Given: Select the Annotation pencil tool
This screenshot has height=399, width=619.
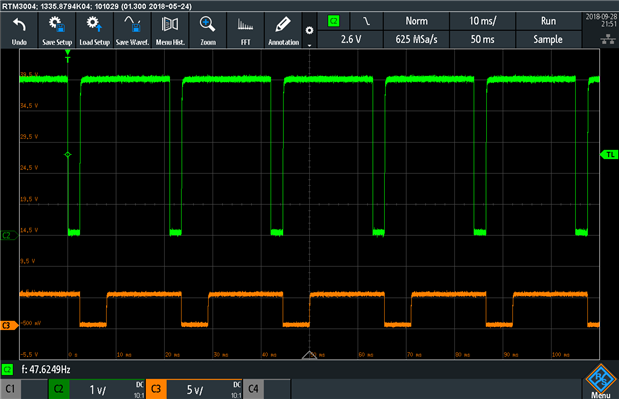Looking at the screenshot, I should (x=283, y=30).
